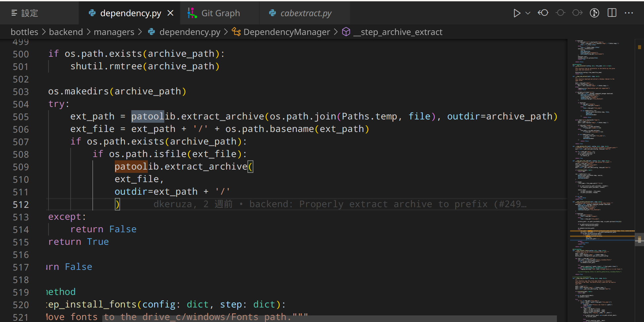Run the Python file with the play icon
Screen dimensions: 644x322
point(517,13)
